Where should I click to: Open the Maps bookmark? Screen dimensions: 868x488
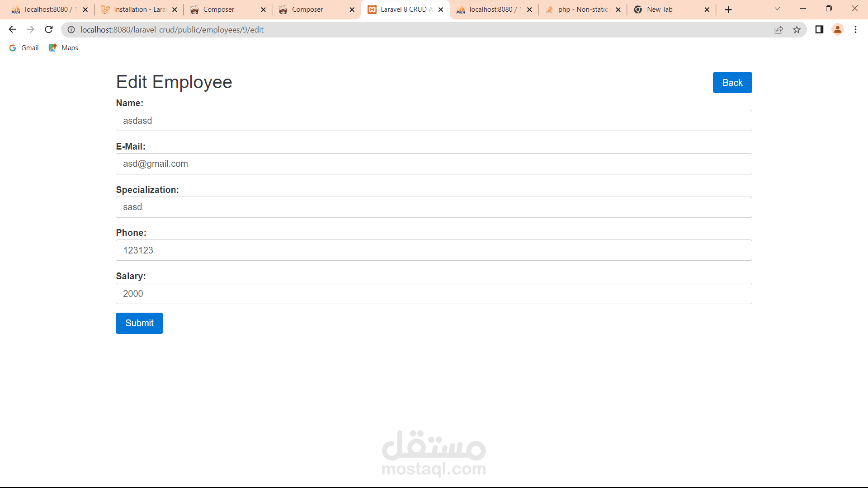(64, 48)
